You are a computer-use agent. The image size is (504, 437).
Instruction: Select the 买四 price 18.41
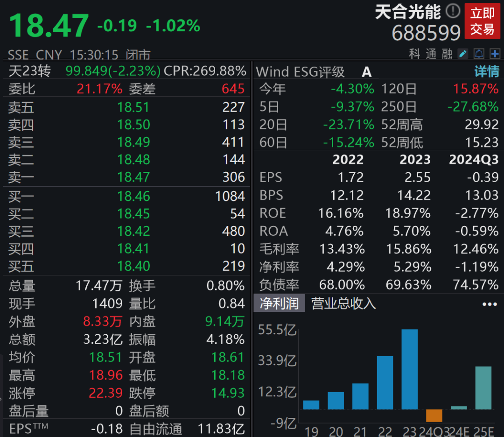tap(133, 248)
